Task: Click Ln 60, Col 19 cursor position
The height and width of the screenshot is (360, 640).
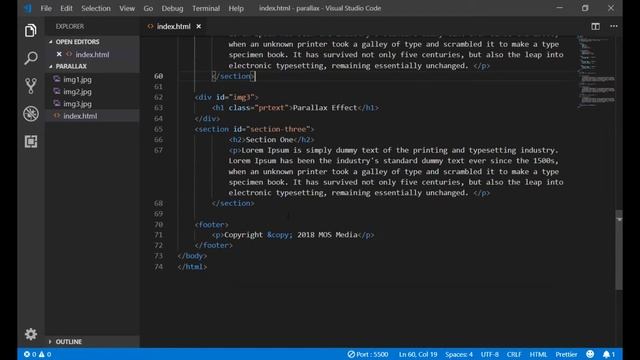Action: (x=418, y=354)
